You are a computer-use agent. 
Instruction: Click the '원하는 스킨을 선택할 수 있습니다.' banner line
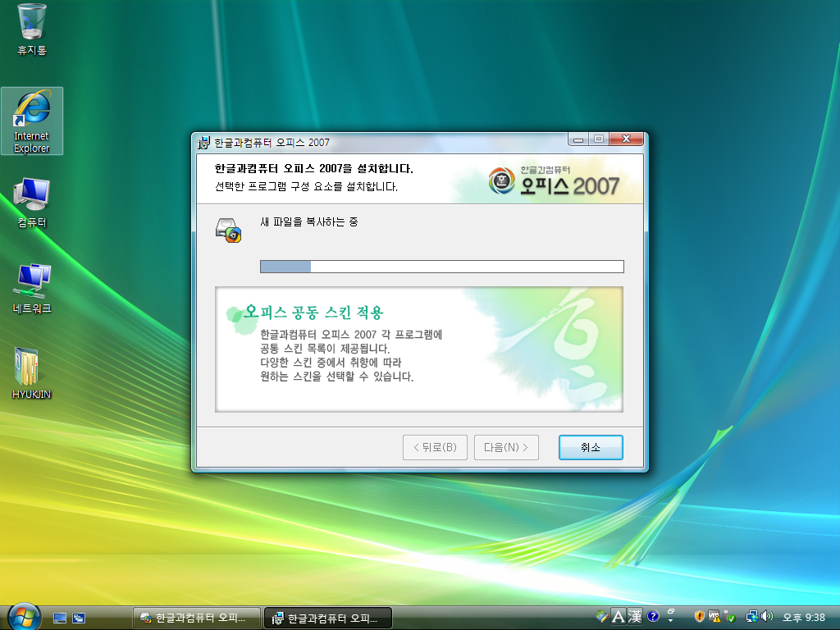[x=336, y=377]
